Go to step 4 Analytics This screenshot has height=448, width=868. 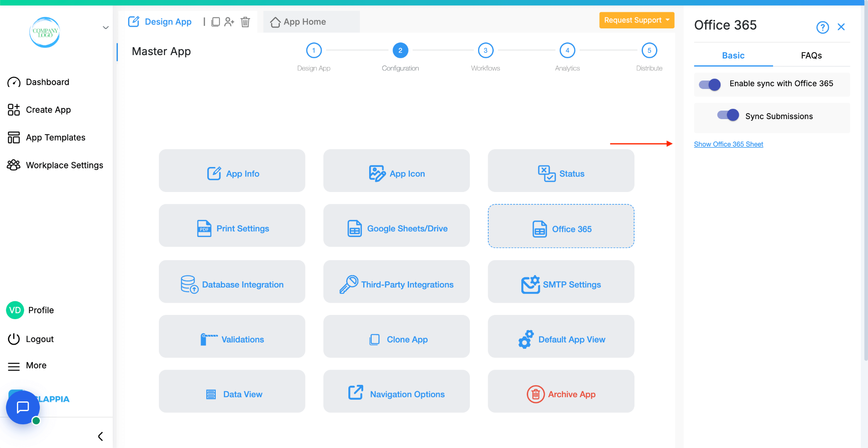[x=567, y=50]
